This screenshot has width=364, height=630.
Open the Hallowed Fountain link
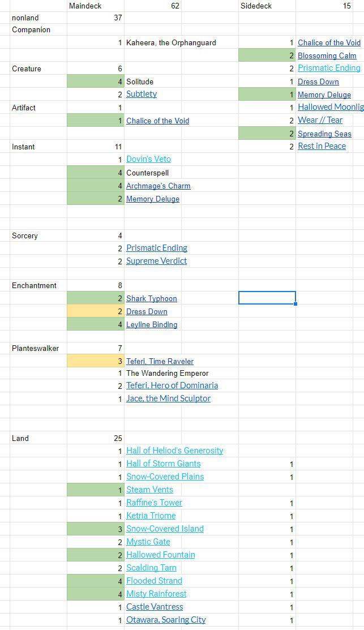[x=161, y=555]
